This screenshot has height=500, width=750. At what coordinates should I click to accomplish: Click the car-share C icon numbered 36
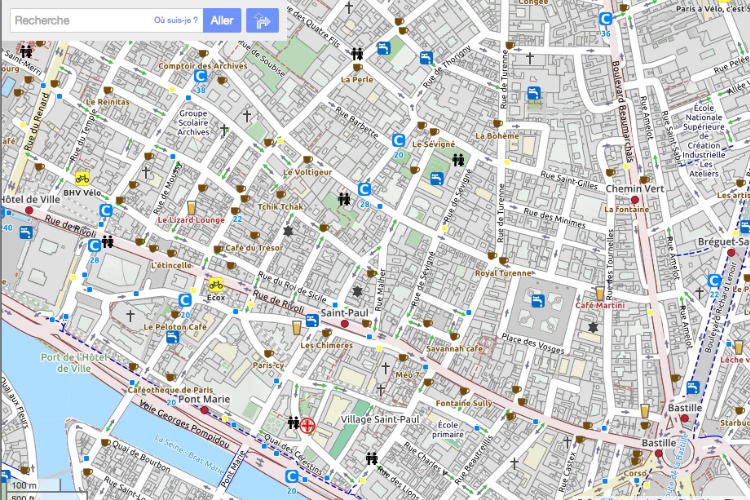point(606,19)
